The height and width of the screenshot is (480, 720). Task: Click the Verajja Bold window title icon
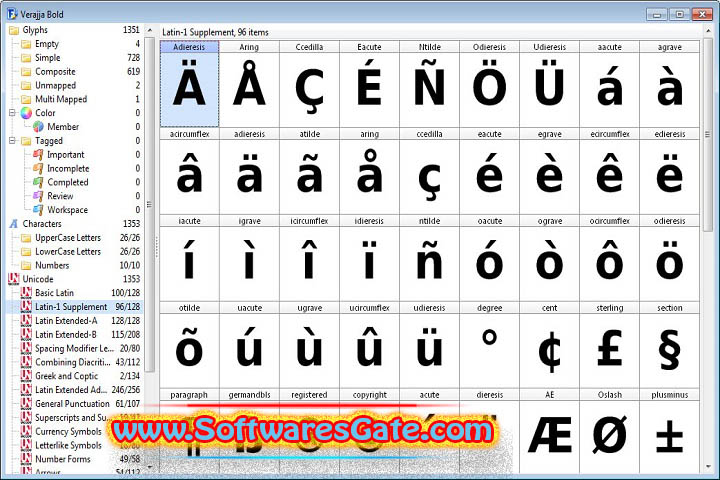click(12, 14)
